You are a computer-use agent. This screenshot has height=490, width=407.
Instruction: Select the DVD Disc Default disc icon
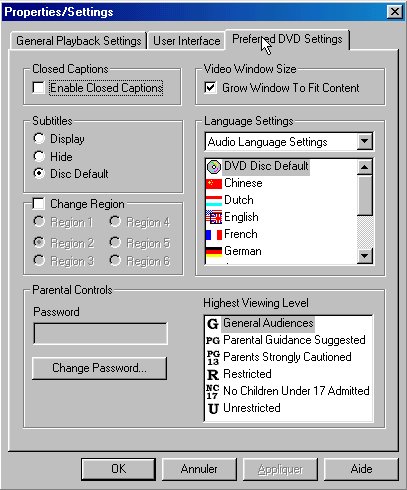click(214, 166)
